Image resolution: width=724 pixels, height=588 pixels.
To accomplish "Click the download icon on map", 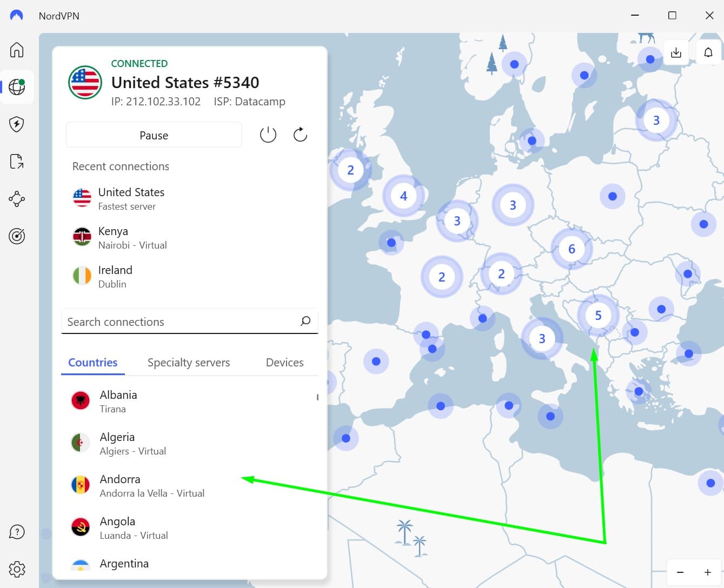I will tap(676, 52).
